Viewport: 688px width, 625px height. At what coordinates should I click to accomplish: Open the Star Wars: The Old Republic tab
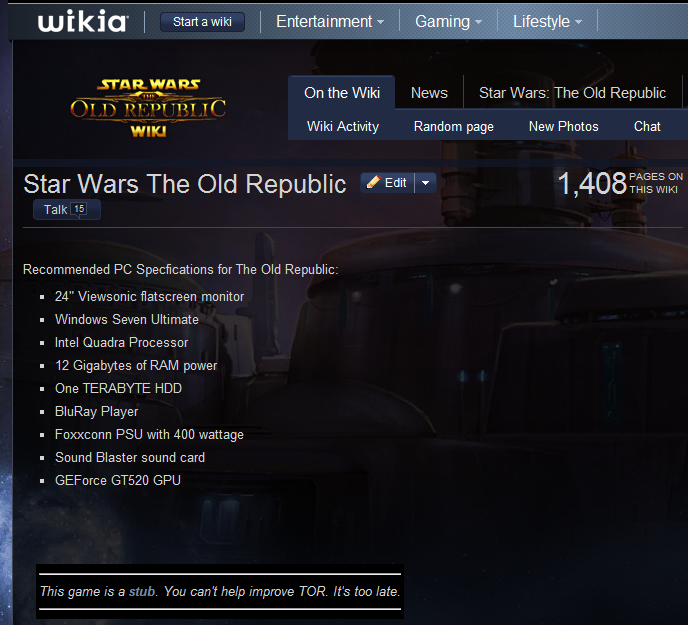(x=572, y=93)
